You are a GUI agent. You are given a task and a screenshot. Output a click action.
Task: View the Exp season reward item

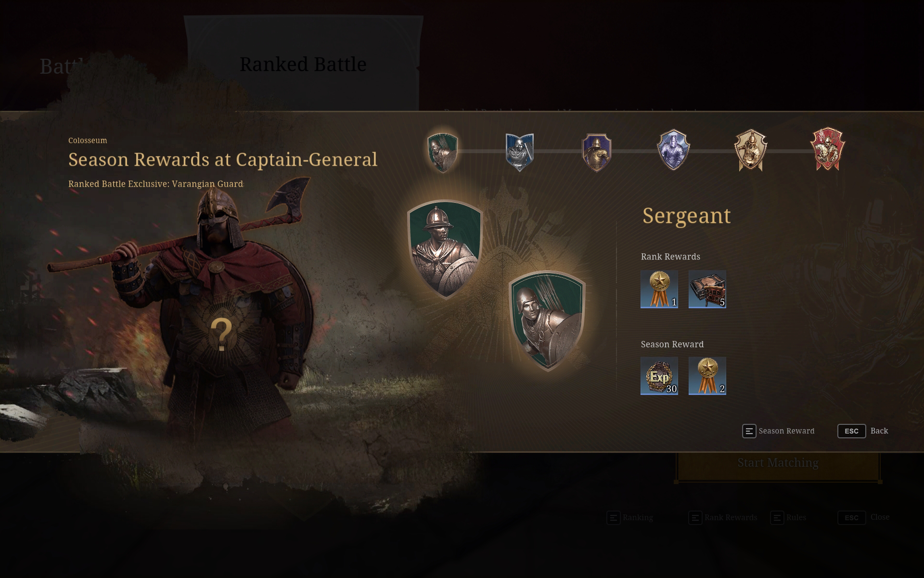pyautogui.click(x=659, y=376)
